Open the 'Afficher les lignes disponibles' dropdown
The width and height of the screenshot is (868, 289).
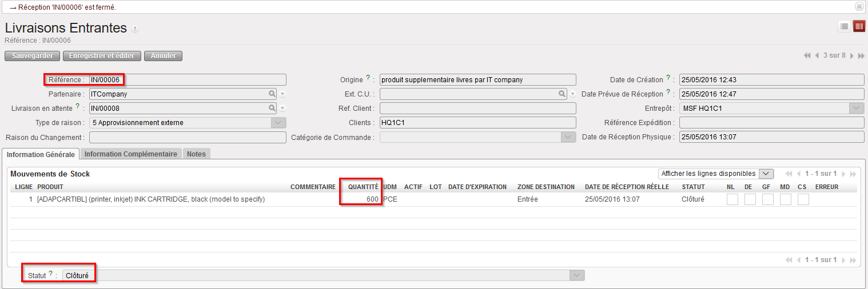point(716,174)
